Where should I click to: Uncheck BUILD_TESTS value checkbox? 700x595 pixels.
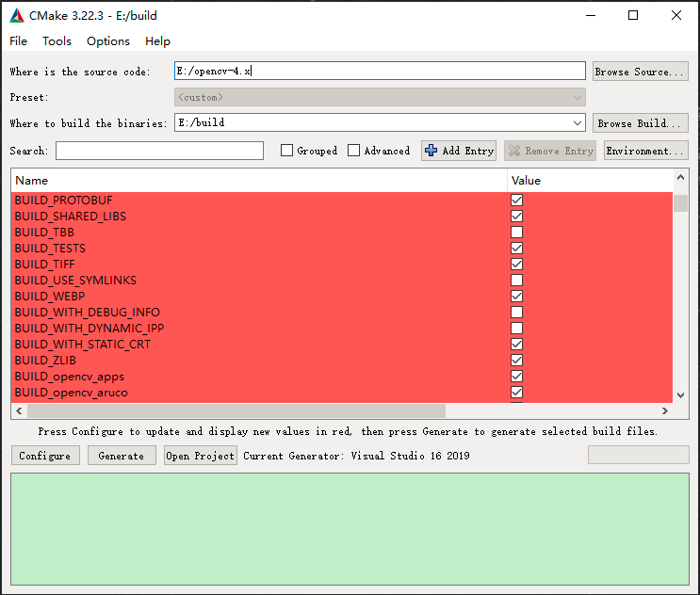tap(516, 248)
